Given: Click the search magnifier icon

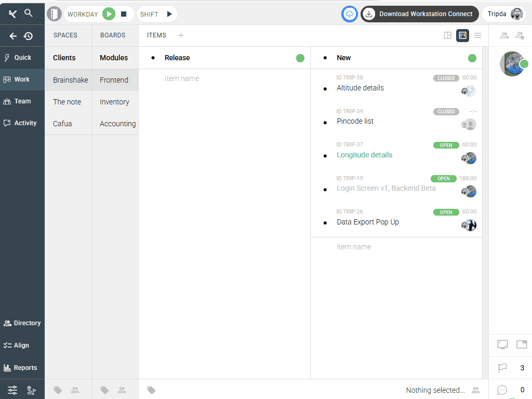Looking at the screenshot, I should (29, 14).
